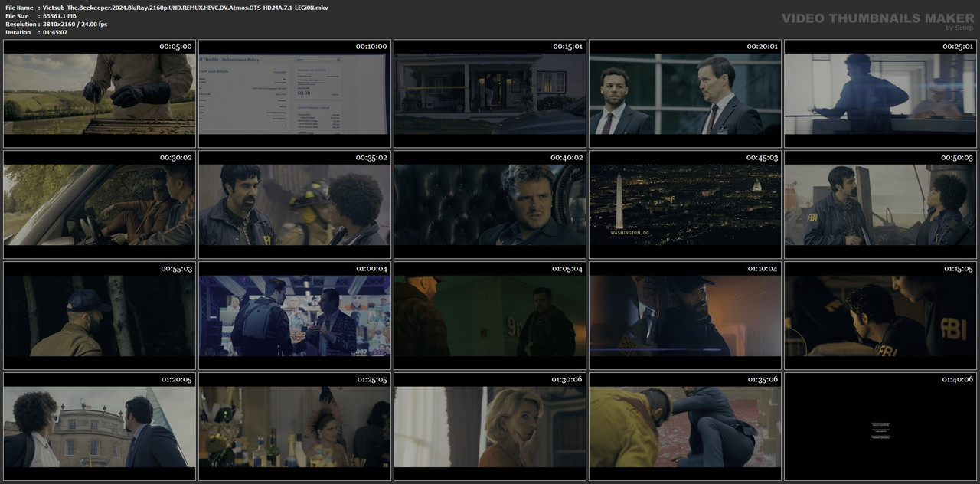Click the thumbnail at 01:35:06

pyautogui.click(x=685, y=427)
